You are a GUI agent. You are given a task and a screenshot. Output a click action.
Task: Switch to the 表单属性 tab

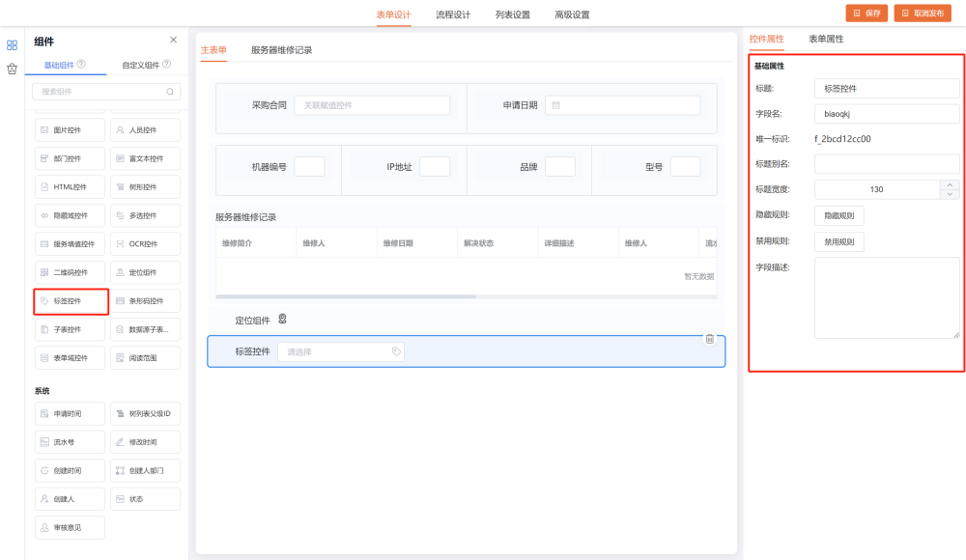pyautogui.click(x=826, y=40)
